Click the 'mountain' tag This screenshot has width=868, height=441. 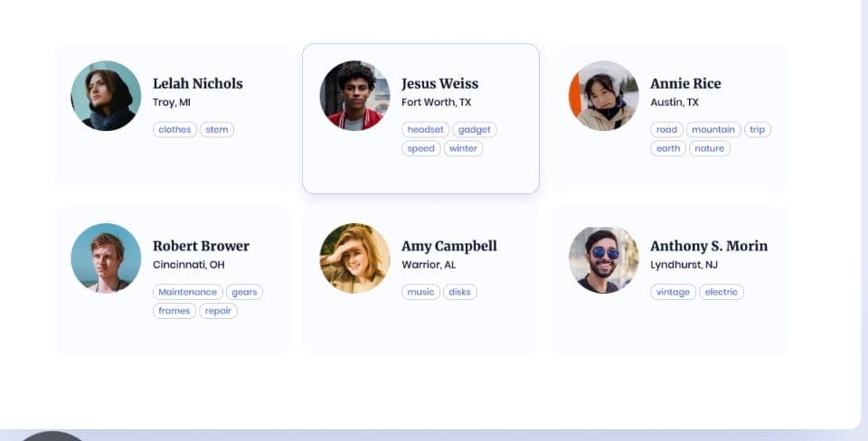[x=713, y=129]
